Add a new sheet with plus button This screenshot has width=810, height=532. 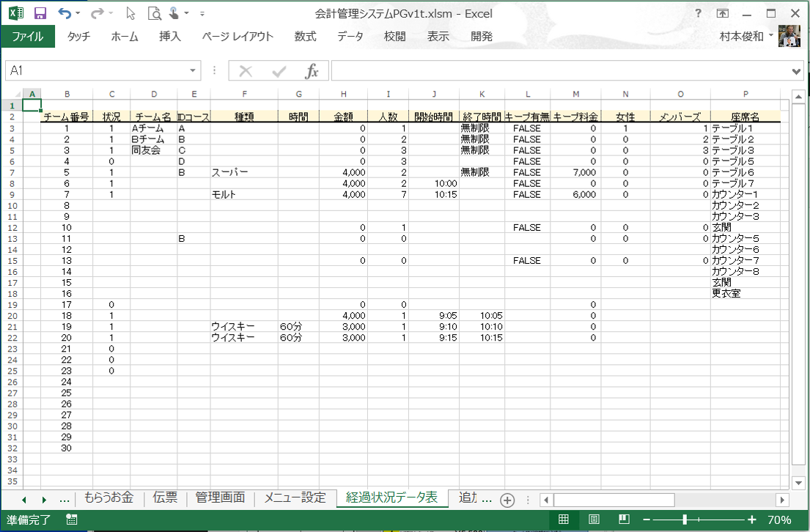click(x=507, y=499)
